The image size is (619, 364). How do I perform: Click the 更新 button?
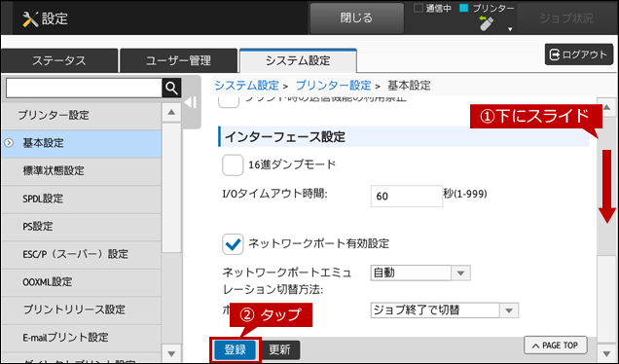[x=279, y=349]
